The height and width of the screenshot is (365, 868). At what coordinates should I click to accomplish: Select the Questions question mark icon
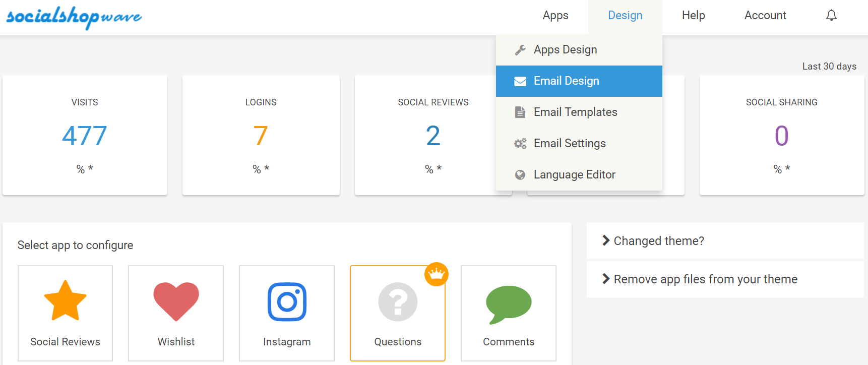pos(397,302)
